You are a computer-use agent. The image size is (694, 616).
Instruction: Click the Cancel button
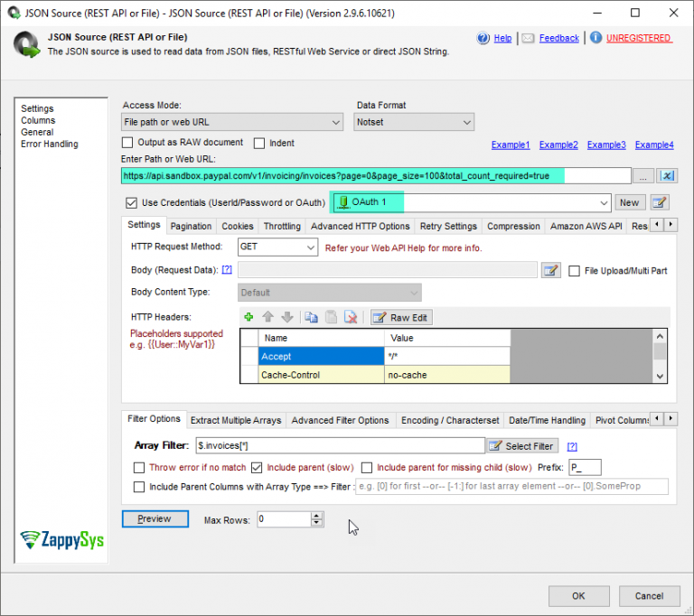[649, 596]
